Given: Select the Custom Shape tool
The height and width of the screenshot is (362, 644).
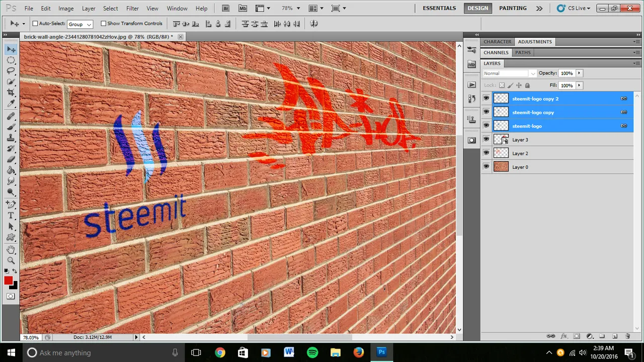Looking at the screenshot, I should [11, 237].
